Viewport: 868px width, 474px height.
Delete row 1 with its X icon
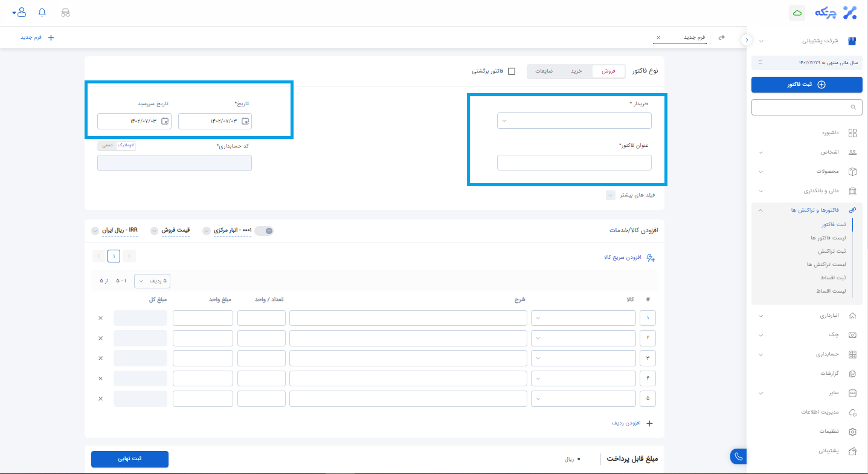[x=100, y=318]
